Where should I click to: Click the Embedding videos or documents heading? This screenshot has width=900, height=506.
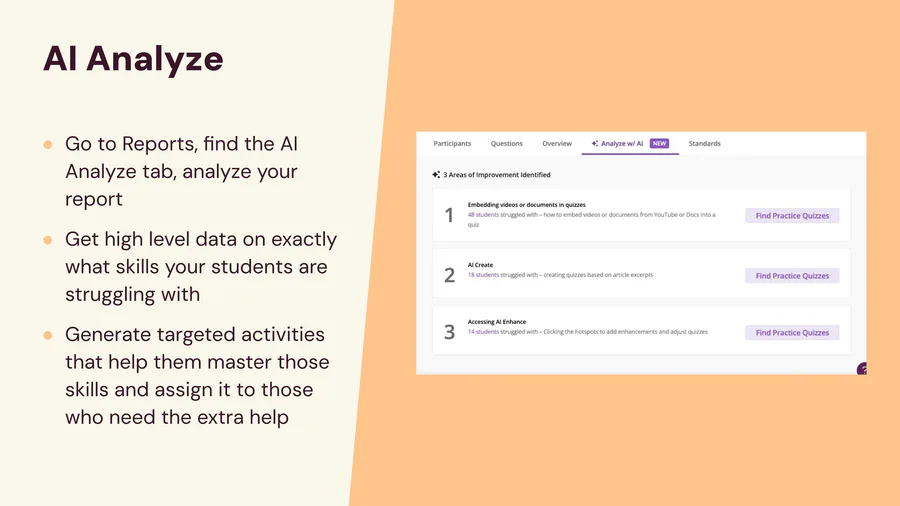point(526,205)
